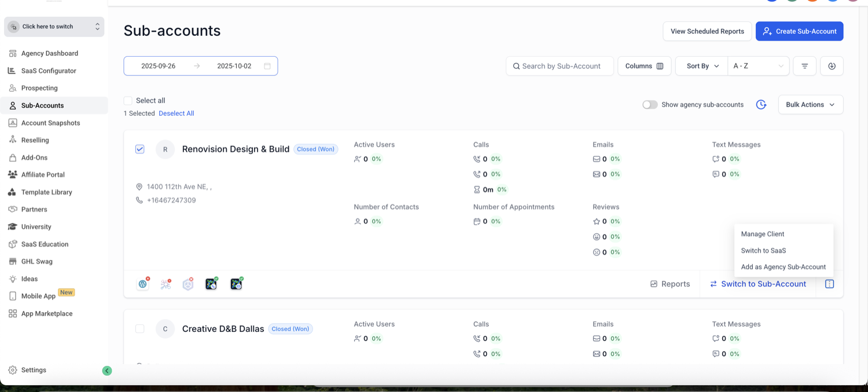Choose Switch to SaaS option
Screen dimensions: 868x392
coord(763,251)
